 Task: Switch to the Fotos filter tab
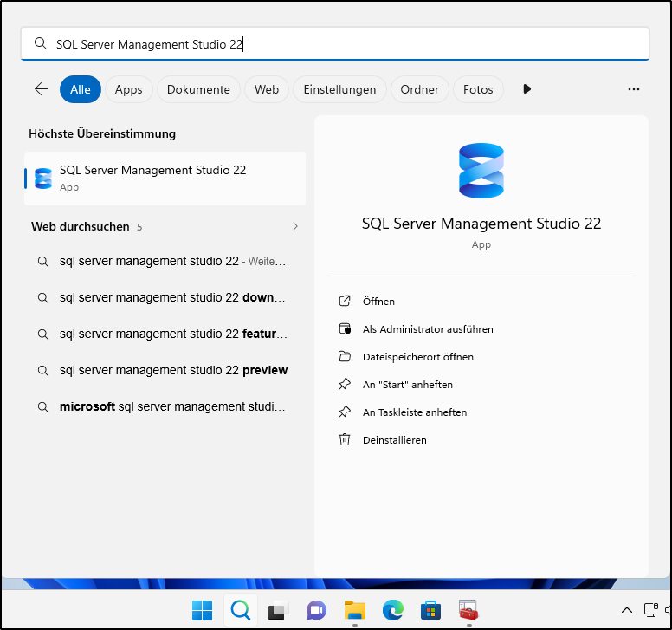478,89
